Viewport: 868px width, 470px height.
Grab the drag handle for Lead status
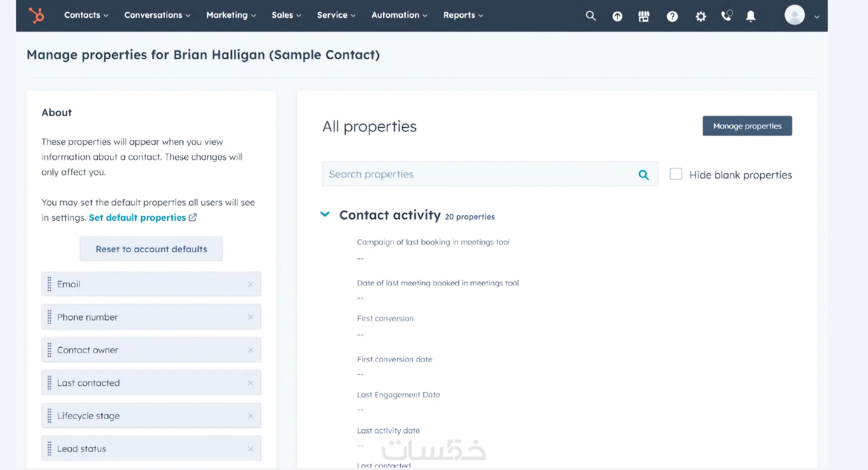49,449
